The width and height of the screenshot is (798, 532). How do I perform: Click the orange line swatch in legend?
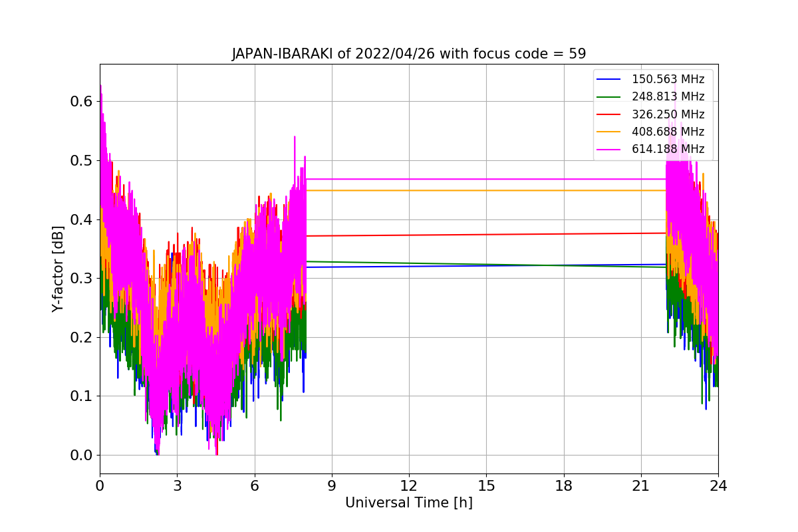click(x=608, y=132)
